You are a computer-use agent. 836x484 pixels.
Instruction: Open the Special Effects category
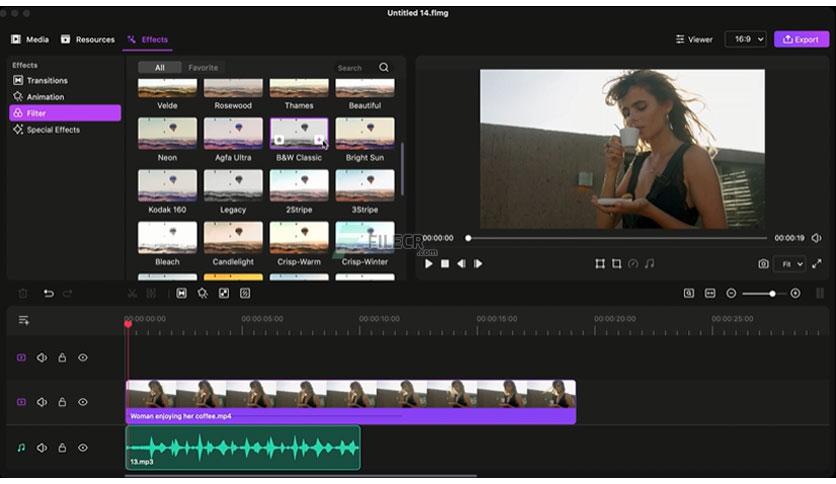click(47, 130)
